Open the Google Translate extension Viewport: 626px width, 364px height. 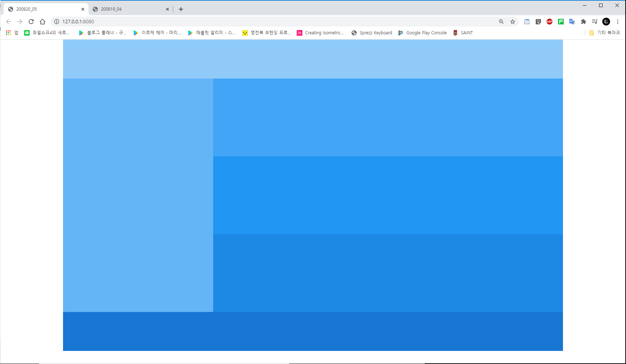(572, 22)
